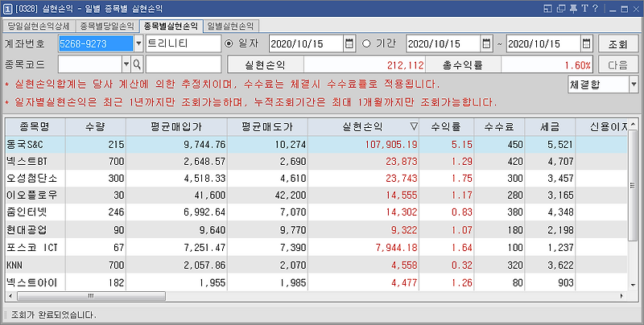Screen dimensions: 644x325
Task: Click the scroll left arrow of table
Action: [10, 296]
